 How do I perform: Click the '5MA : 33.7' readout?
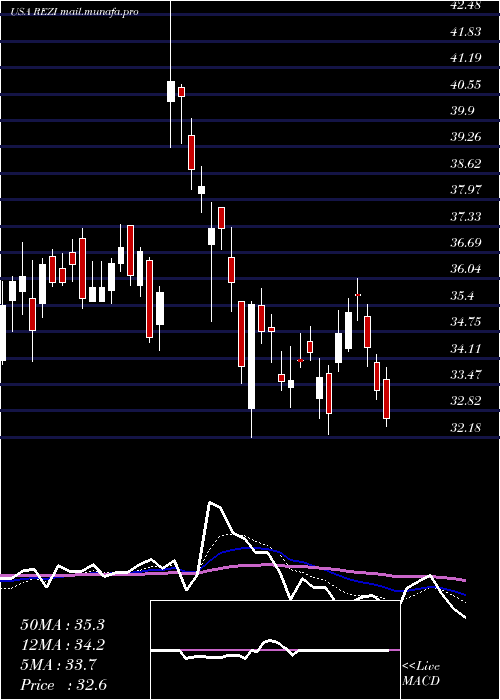(x=58, y=665)
